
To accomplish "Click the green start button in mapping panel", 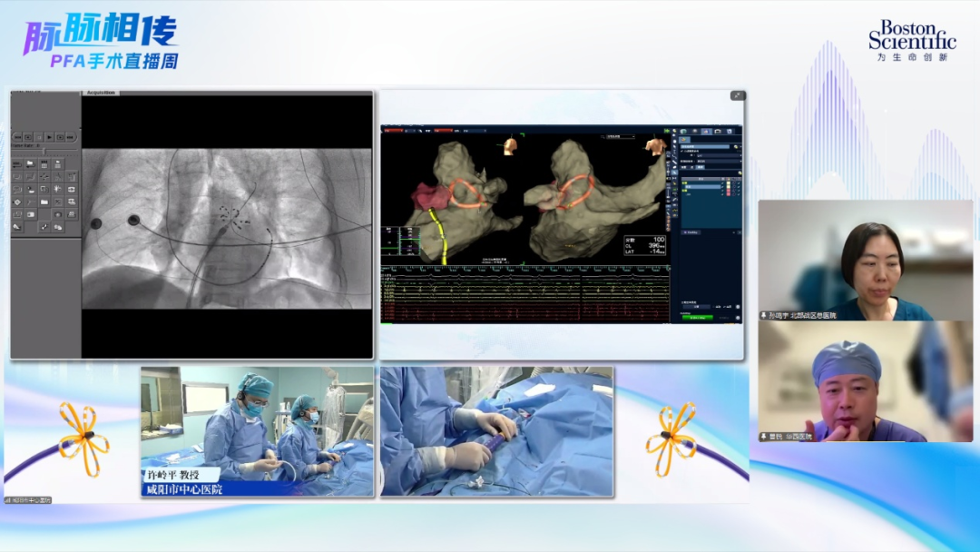I will coord(698,317).
